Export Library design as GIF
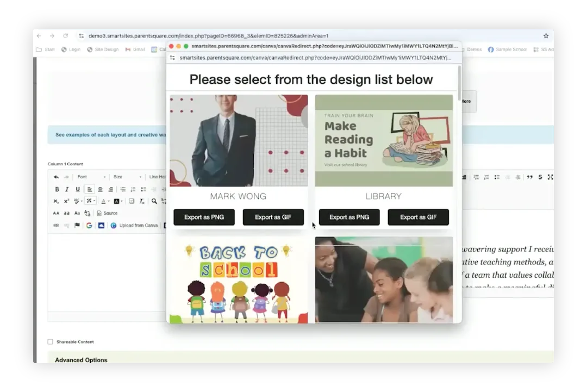 (x=418, y=217)
